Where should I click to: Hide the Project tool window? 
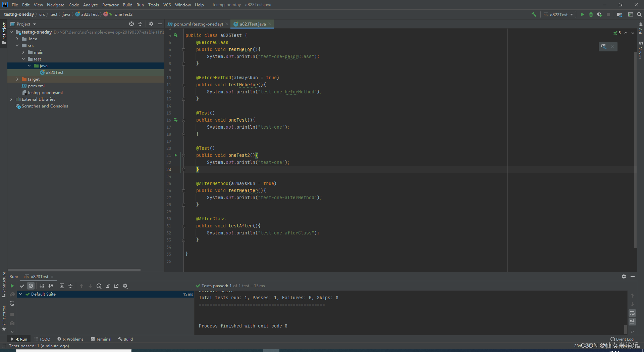click(160, 24)
